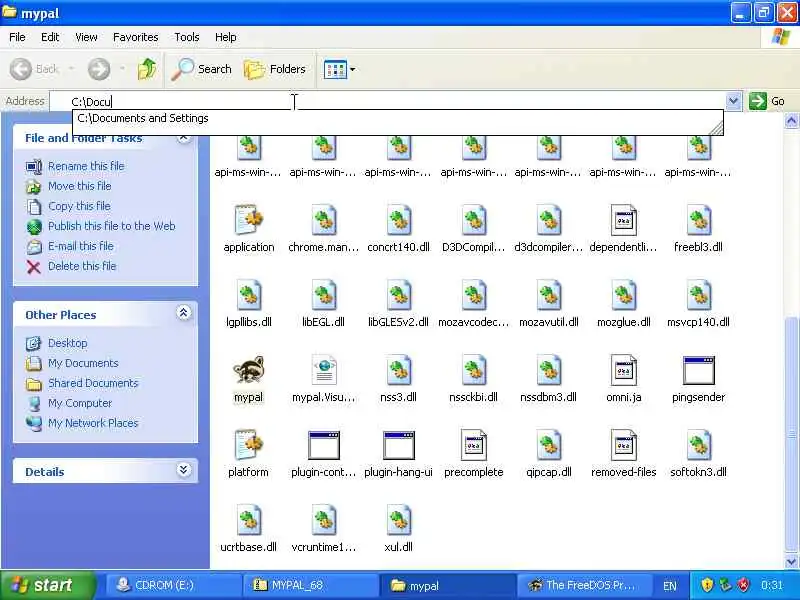Select the precomplete file icon
This screenshot has height=600, width=800.
tap(473, 445)
